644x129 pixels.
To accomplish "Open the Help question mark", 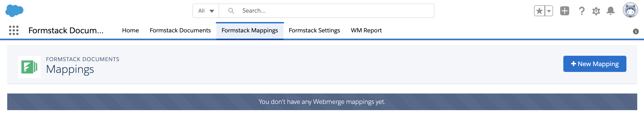I will [x=582, y=11].
